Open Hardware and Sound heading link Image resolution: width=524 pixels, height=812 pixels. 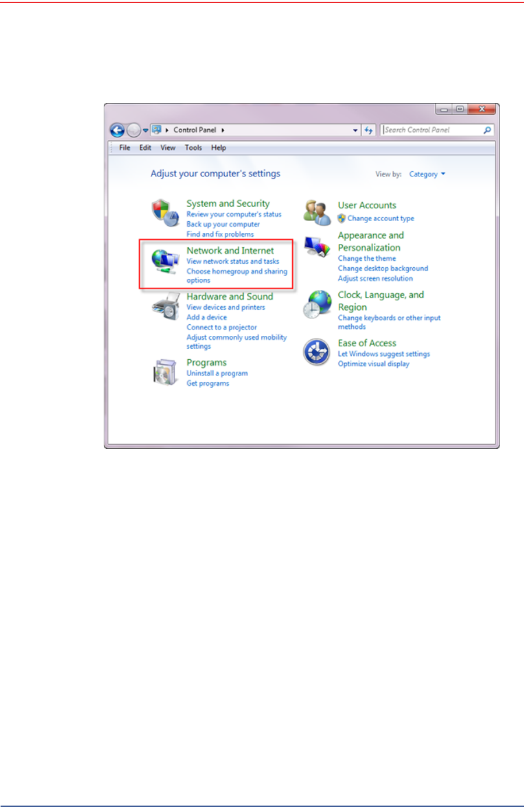229,296
